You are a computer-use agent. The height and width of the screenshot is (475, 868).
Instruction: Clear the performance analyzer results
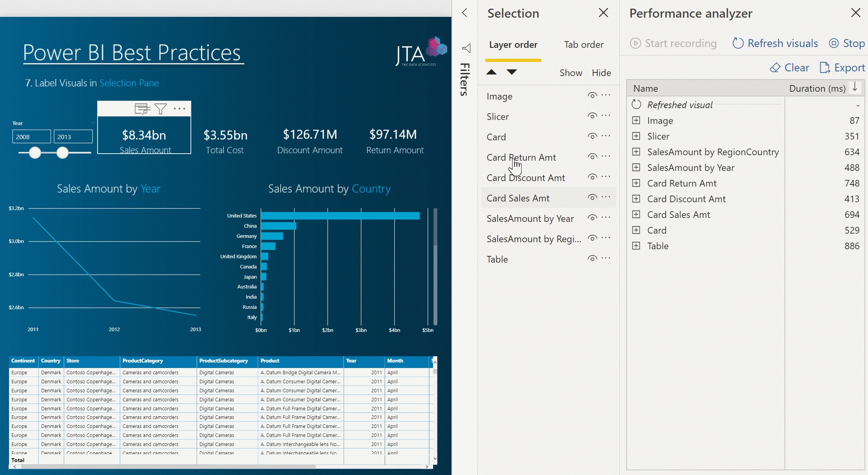point(789,67)
